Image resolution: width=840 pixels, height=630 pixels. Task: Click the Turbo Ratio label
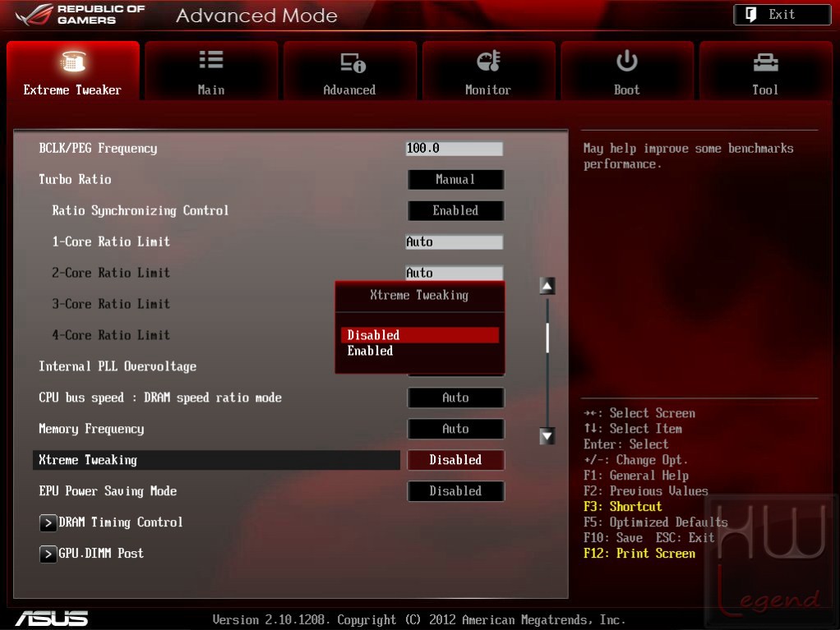[75, 179]
